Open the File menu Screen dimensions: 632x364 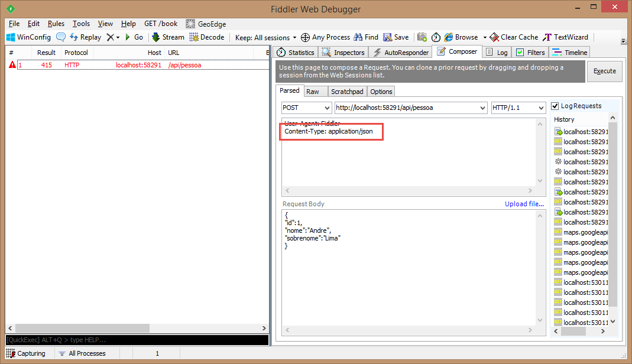pos(14,24)
